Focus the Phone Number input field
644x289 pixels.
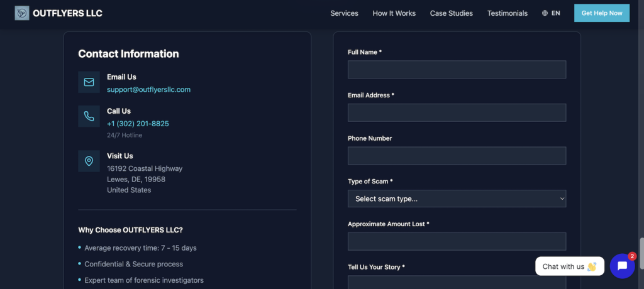coord(457,156)
